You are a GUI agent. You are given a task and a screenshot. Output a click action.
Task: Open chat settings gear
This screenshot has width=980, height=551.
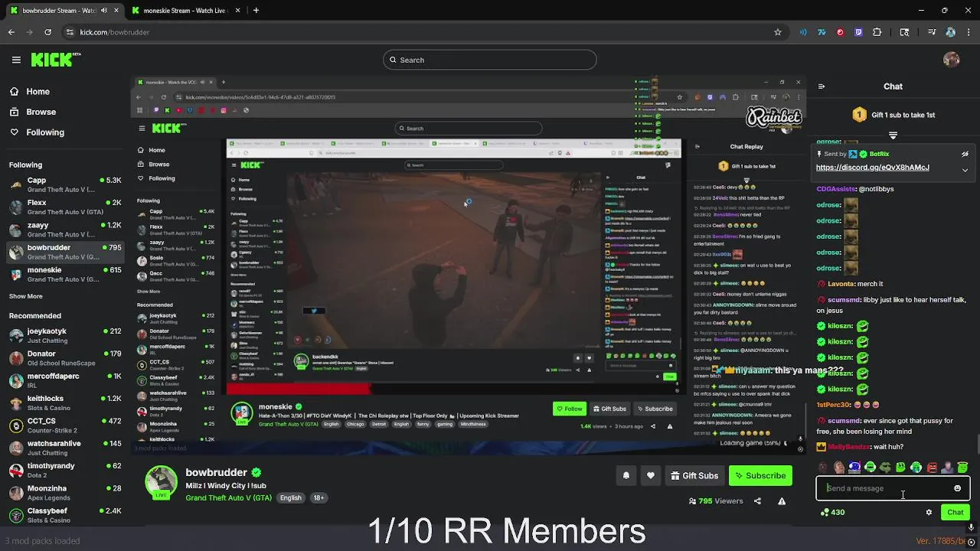click(929, 513)
